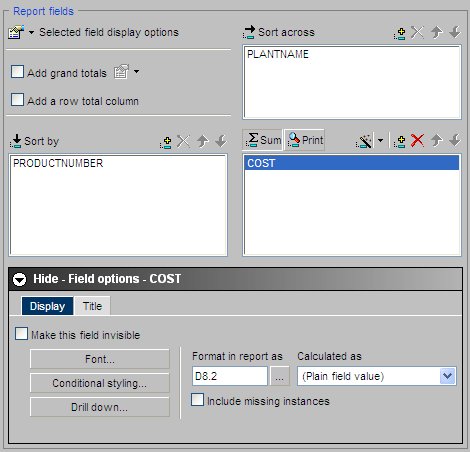Click add field icon in Sort across toolbar

(399, 33)
